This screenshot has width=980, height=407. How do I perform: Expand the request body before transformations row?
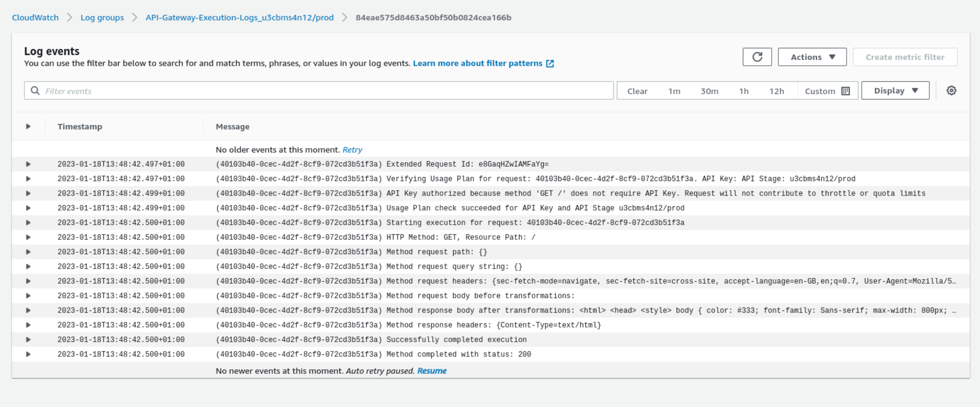click(x=28, y=296)
